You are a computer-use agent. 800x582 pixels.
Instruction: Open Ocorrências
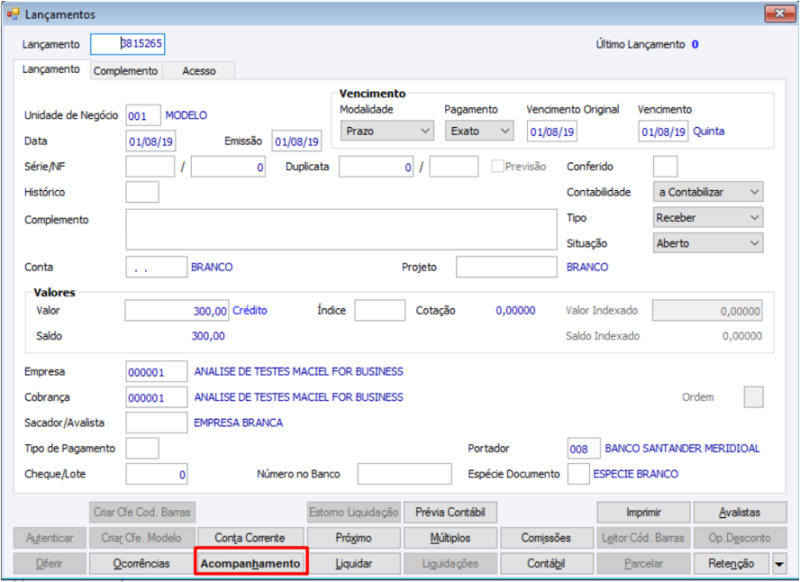(141, 564)
